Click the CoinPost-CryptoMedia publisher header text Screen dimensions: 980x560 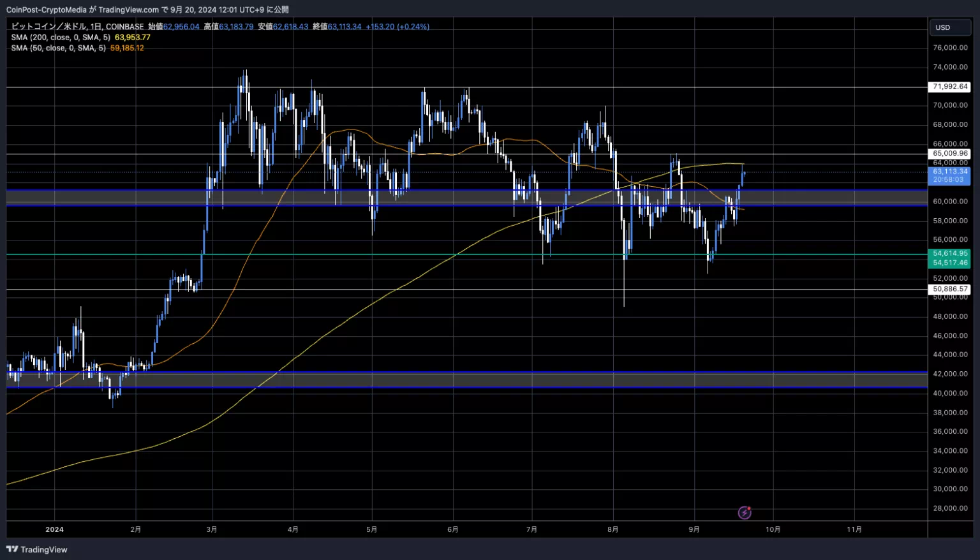[46, 10]
